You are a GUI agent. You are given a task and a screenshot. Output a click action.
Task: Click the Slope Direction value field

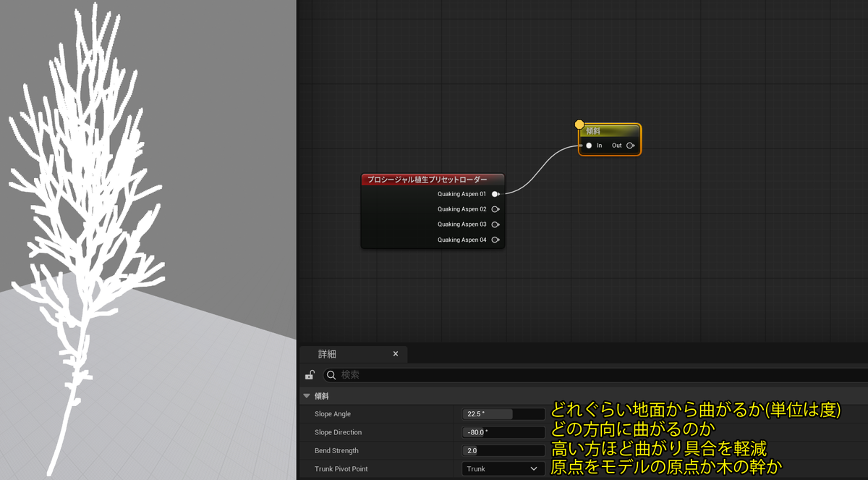[x=503, y=432]
